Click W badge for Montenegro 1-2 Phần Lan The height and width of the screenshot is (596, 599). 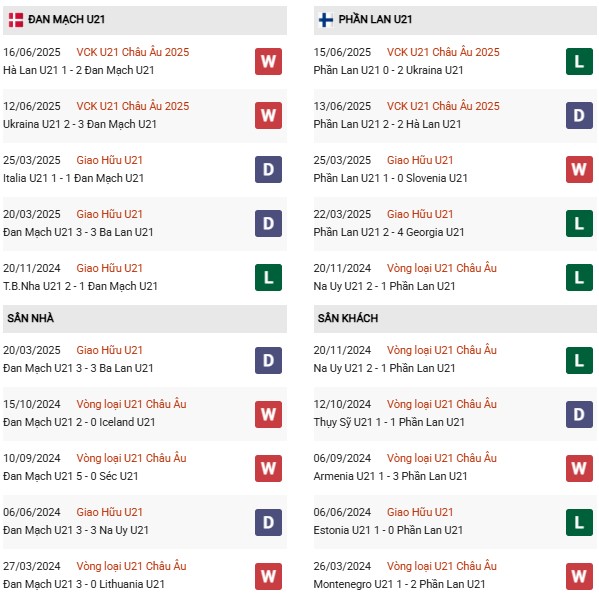coord(579,577)
